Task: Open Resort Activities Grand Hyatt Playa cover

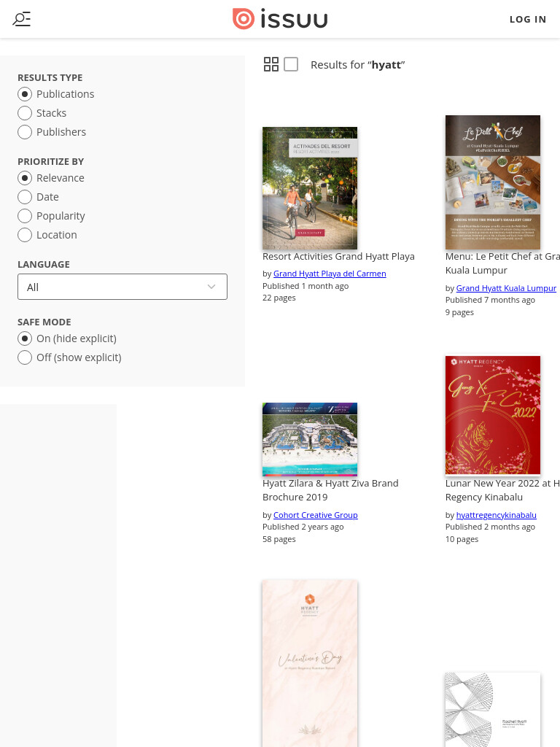Action: [310, 188]
